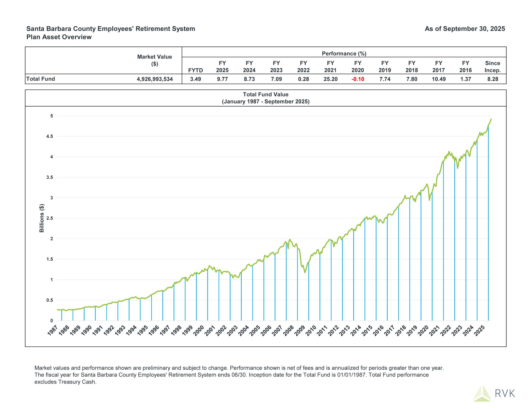532x409 pixels.
Task: Click the 1987 x-axis year label
Action: pos(53,331)
